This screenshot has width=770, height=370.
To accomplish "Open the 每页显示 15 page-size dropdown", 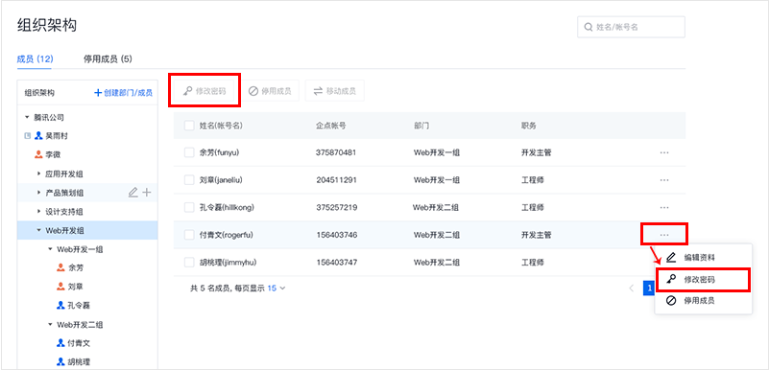I will click(x=276, y=288).
